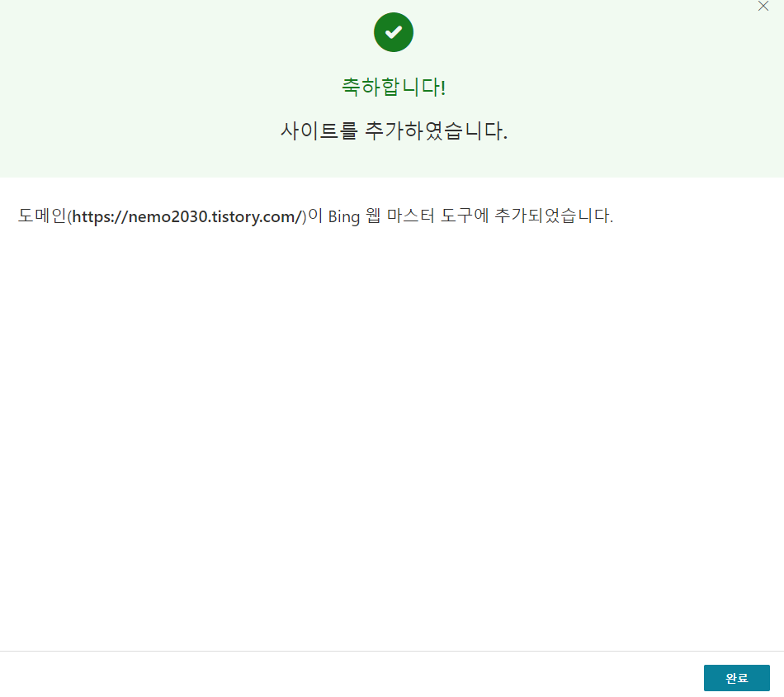Close the dialog with the X icon

pyautogui.click(x=763, y=6)
